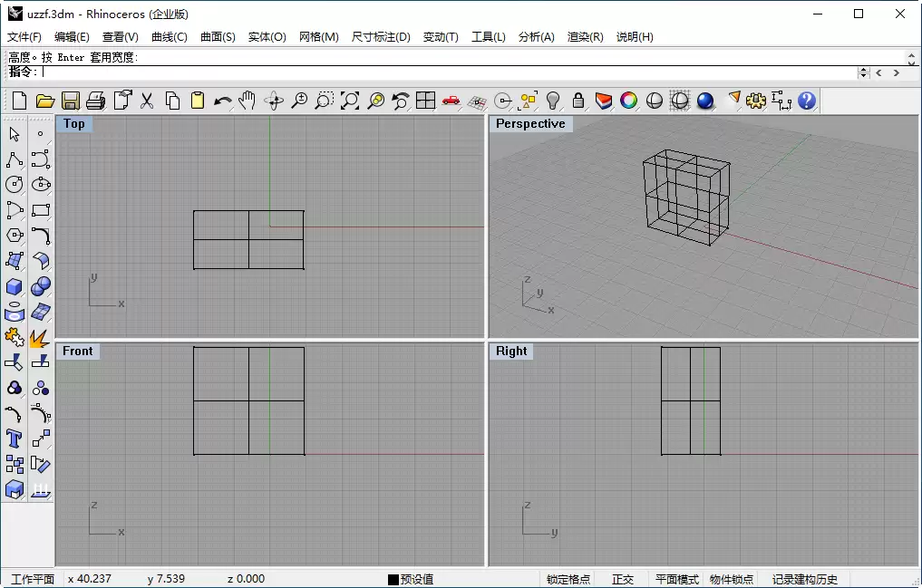
Task: Toggle 平面模式 planar mode
Action: (x=677, y=579)
